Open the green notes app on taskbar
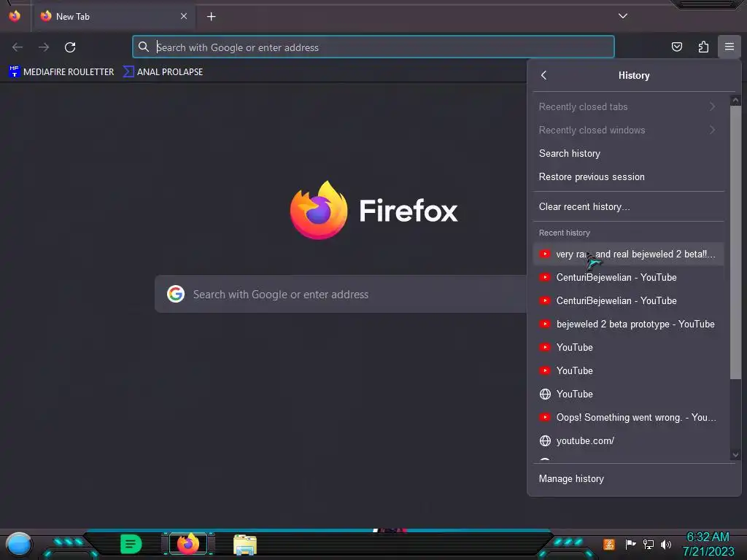The width and height of the screenshot is (747, 560). click(x=131, y=544)
